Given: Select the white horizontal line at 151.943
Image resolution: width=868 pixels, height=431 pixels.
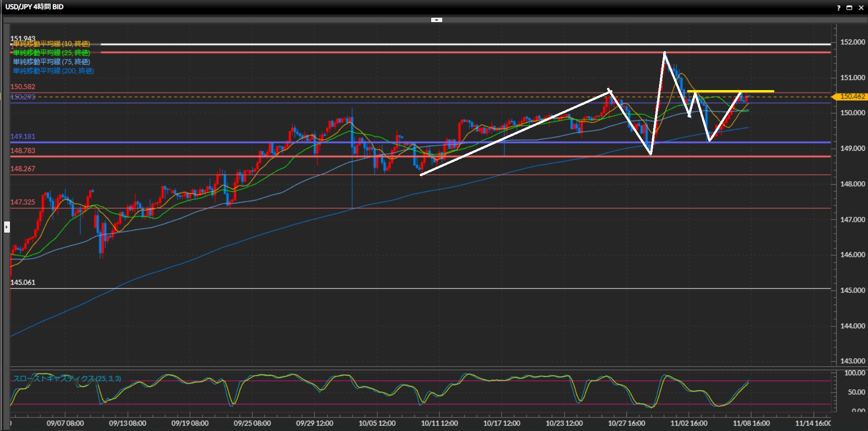Looking at the screenshot, I should [x=452, y=44].
